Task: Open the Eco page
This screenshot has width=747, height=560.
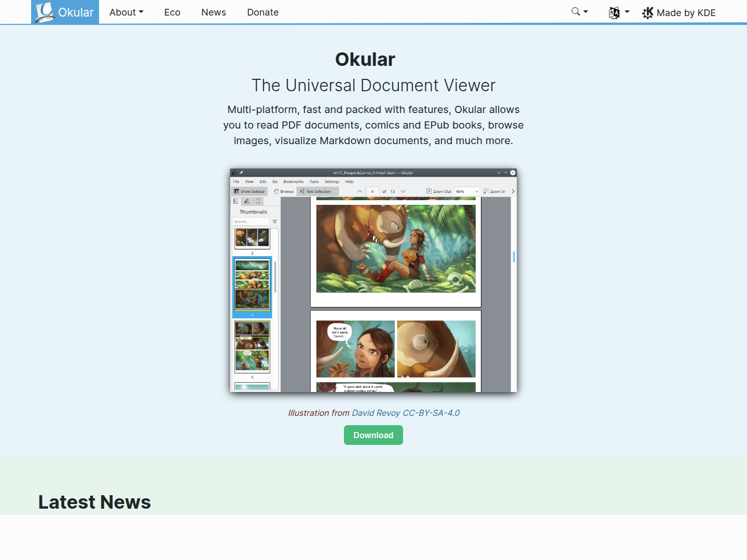Action: pos(172,12)
